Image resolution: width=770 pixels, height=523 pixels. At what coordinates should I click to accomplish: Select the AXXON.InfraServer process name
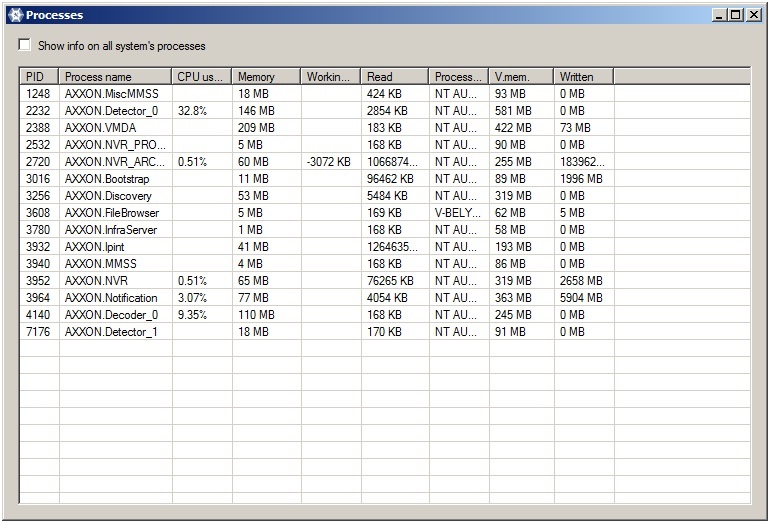(x=111, y=230)
